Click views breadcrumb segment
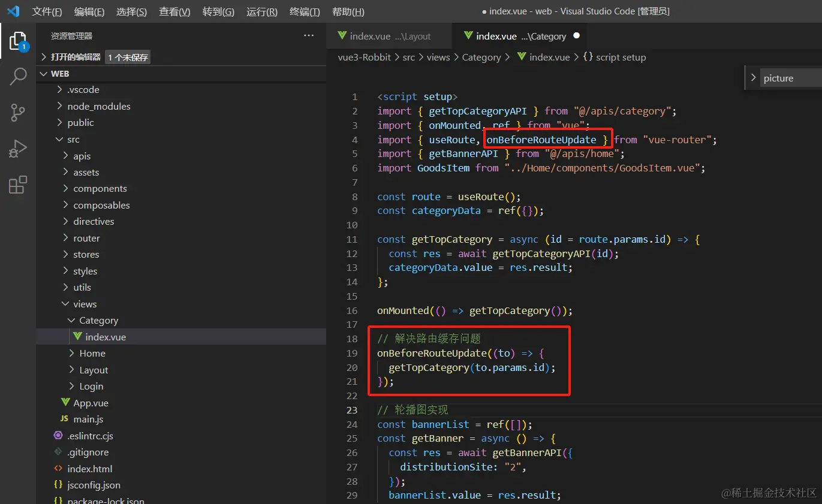The image size is (822, 504). pyautogui.click(x=438, y=57)
